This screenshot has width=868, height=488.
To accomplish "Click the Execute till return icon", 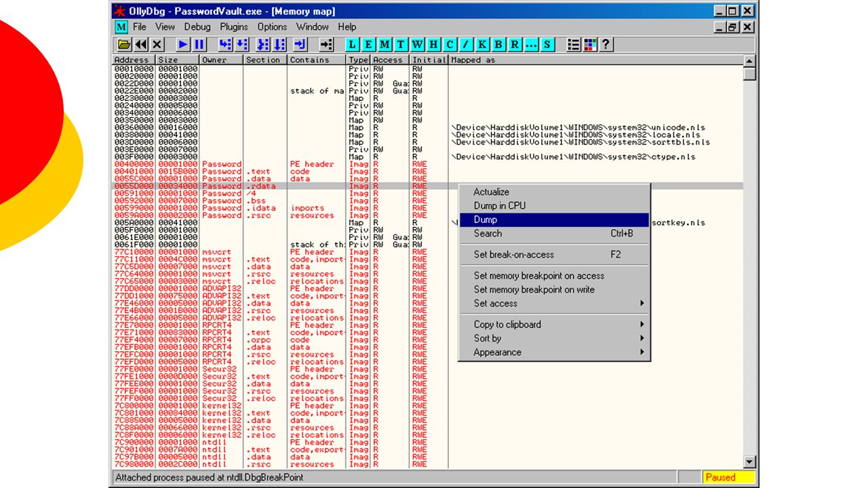I will pyautogui.click(x=300, y=45).
